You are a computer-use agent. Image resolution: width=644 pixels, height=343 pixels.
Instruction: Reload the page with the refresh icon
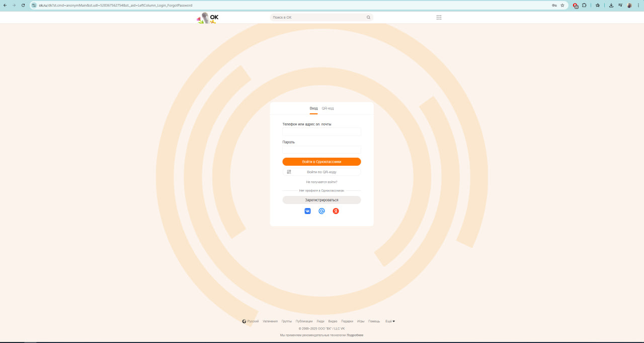(x=23, y=5)
